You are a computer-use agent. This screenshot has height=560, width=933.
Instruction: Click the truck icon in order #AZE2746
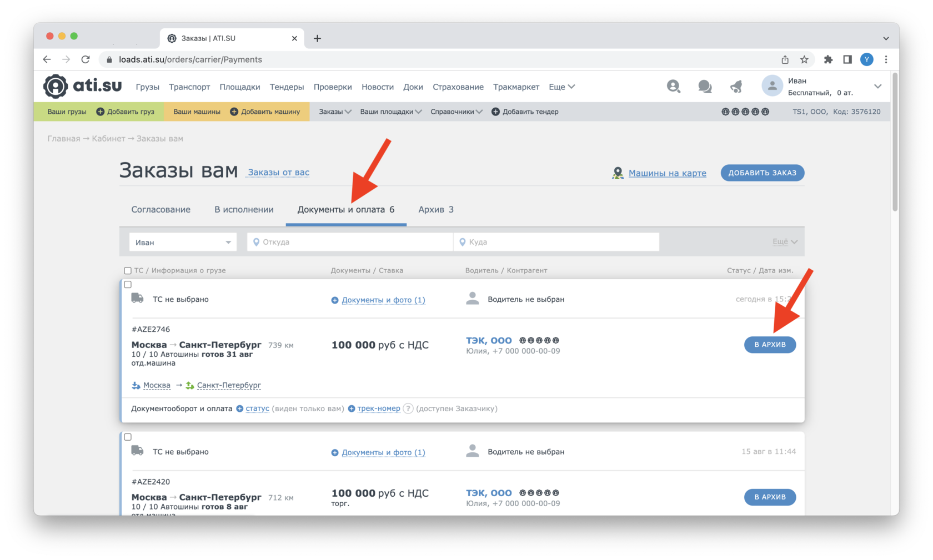point(137,299)
